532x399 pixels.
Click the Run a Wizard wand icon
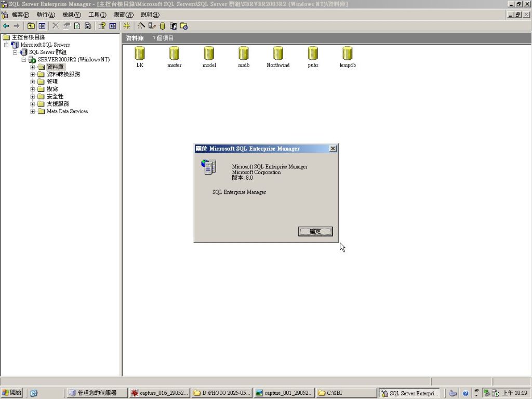tap(141, 25)
